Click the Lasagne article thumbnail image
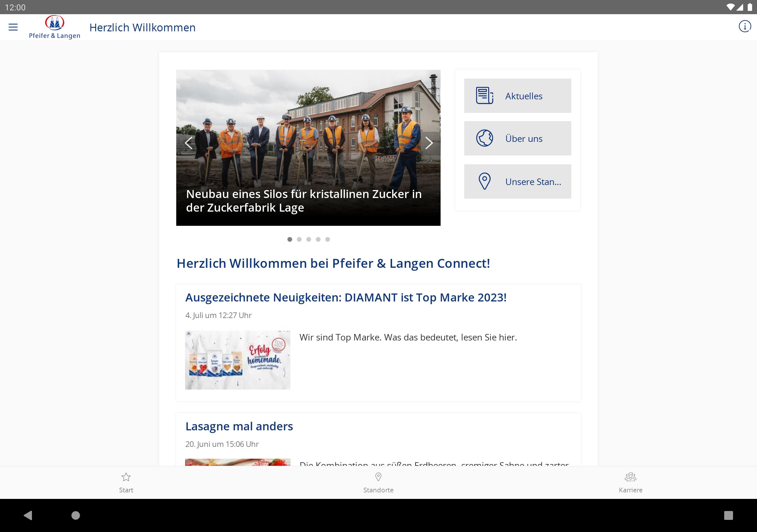757x532 pixels. point(237,462)
